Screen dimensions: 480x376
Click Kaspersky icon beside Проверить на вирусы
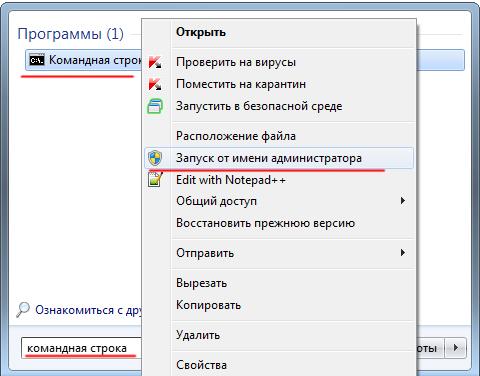tap(155, 62)
